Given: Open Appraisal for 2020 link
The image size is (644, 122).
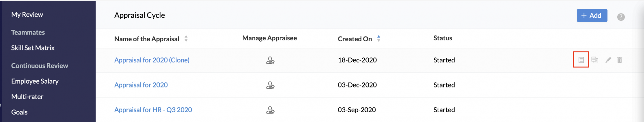Looking at the screenshot, I should (141, 85).
